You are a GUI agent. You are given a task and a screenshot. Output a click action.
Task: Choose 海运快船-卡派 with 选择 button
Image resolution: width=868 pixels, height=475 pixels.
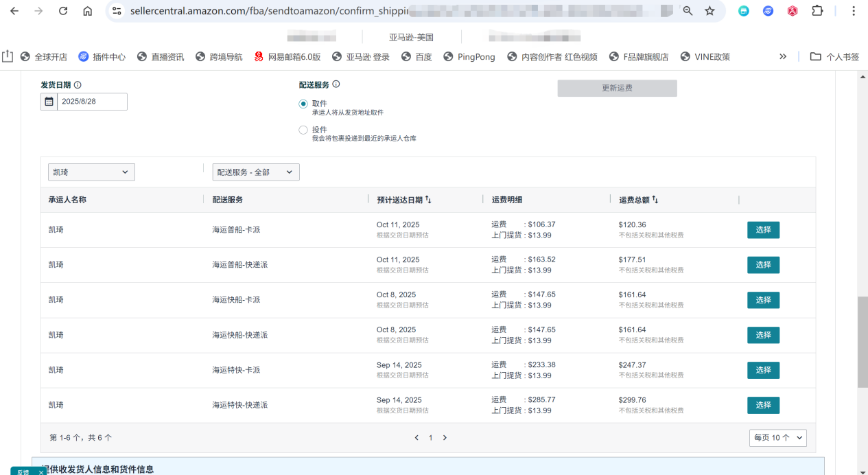pyautogui.click(x=763, y=300)
